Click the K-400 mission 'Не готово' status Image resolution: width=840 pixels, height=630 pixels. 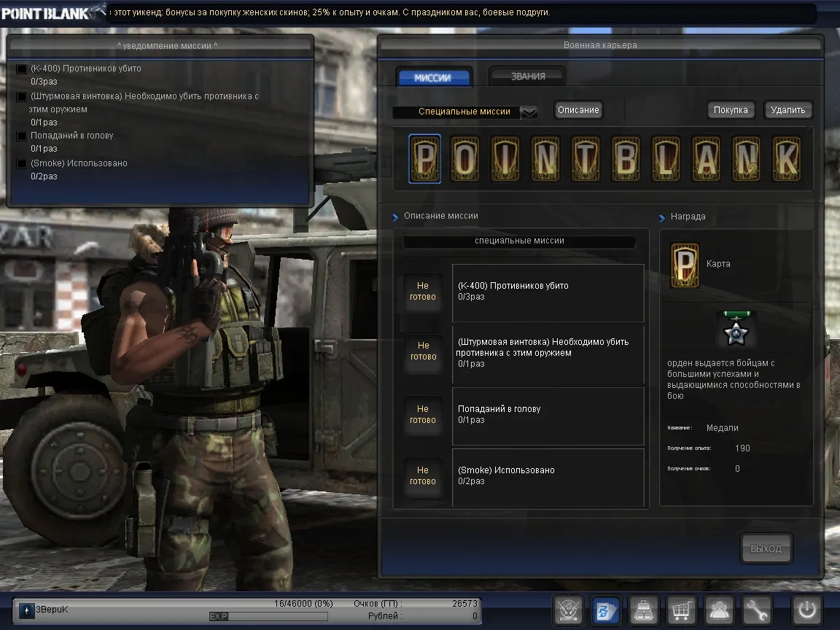click(x=423, y=292)
